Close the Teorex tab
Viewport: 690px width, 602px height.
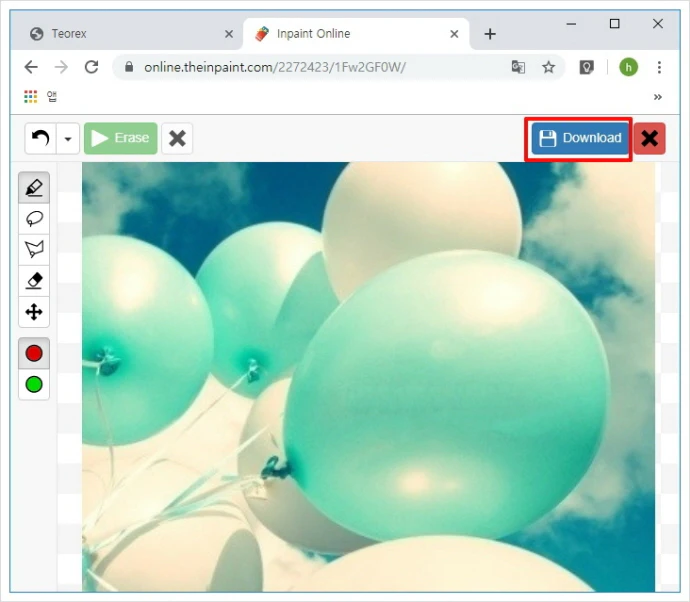[229, 34]
